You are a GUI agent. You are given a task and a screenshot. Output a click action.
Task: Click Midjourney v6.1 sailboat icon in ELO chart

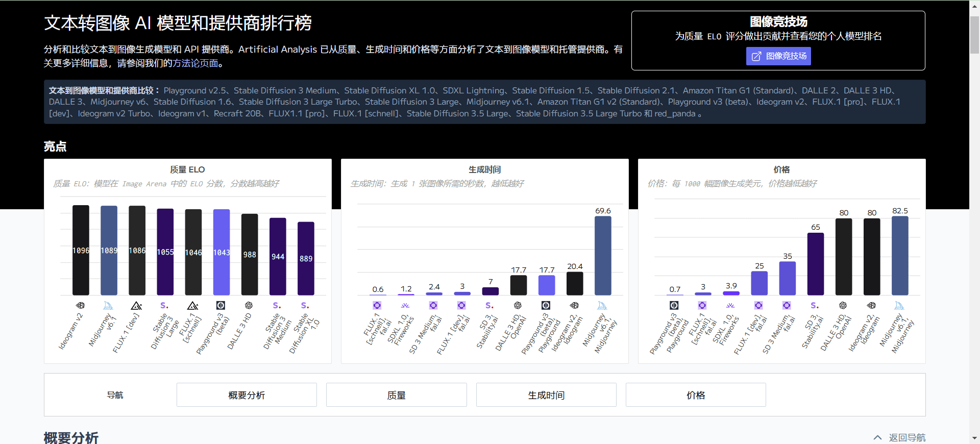click(x=108, y=305)
